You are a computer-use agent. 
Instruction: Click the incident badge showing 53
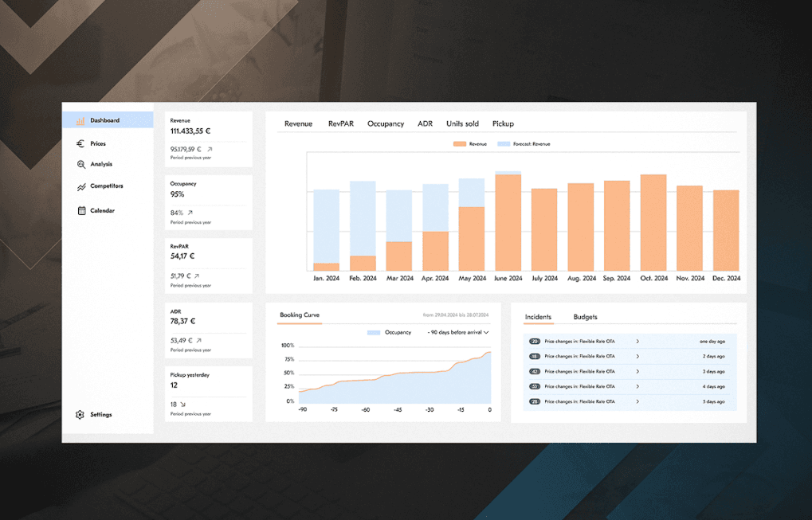[x=535, y=386]
